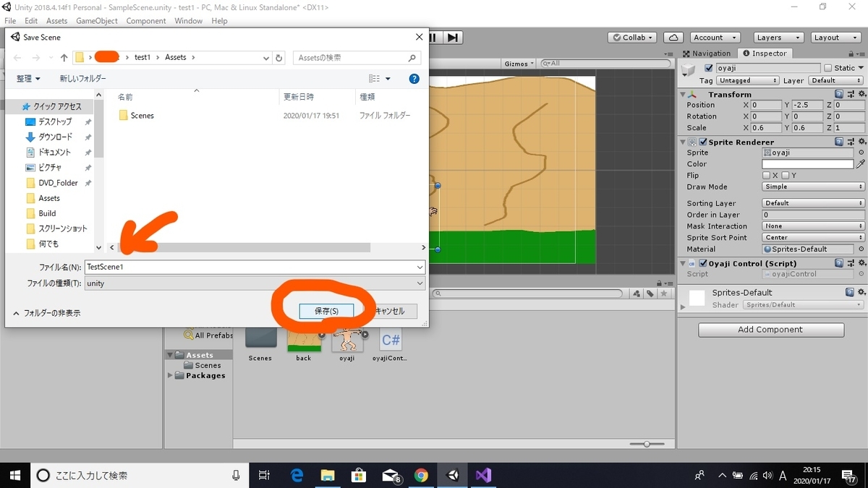Click the cloud services icon
The image size is (868, 488).
(x=673, y=38)
